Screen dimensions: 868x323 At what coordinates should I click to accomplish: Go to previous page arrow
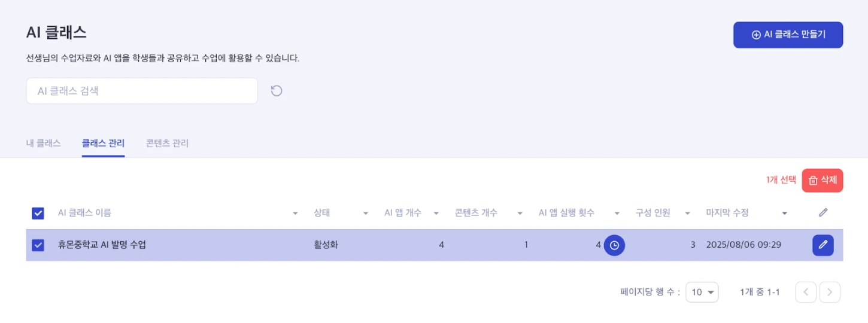(x=806, y=292)
